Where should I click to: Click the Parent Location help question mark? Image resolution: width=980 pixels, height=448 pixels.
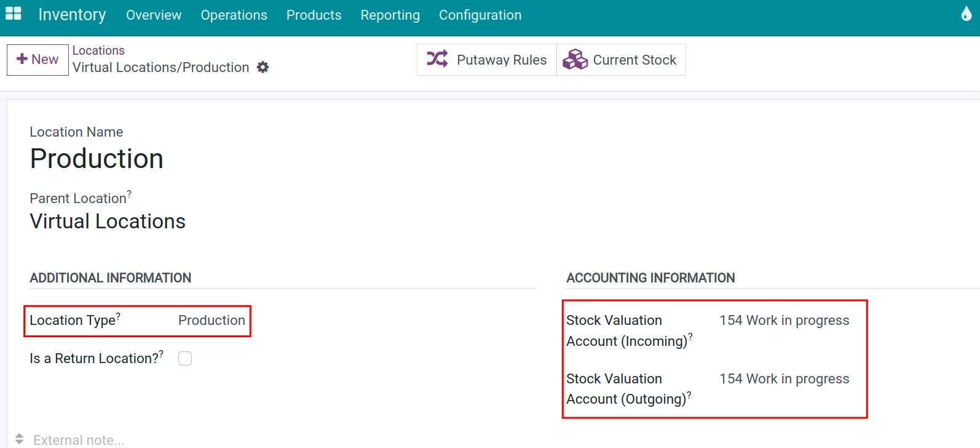[x=129, y=194]
